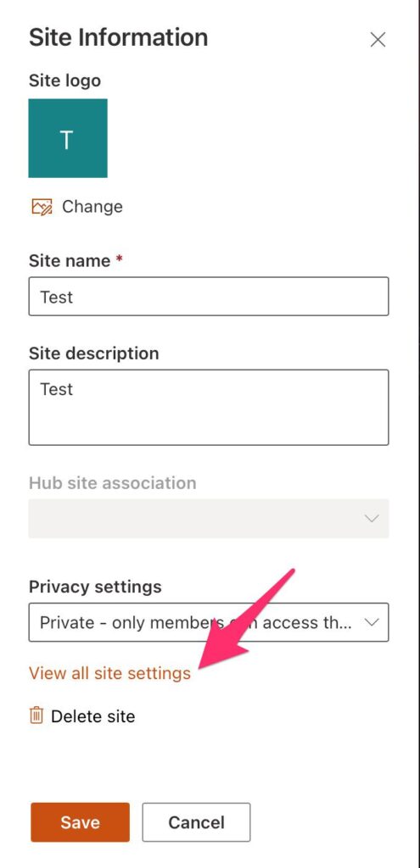Image resolution: width=420 pixels, height=868 pixels.
Task: Click the Hub site association chevron arrow
Action: click(x=372, y=519)
